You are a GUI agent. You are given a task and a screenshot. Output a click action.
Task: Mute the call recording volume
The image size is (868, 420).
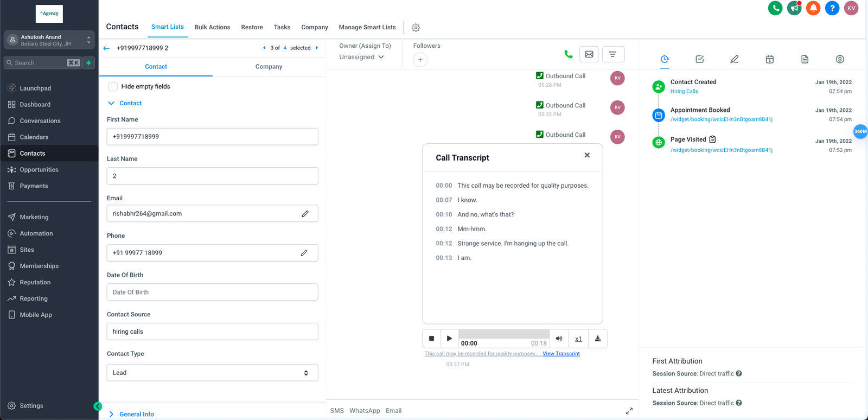pyautogui.click(x=559, y=339)
